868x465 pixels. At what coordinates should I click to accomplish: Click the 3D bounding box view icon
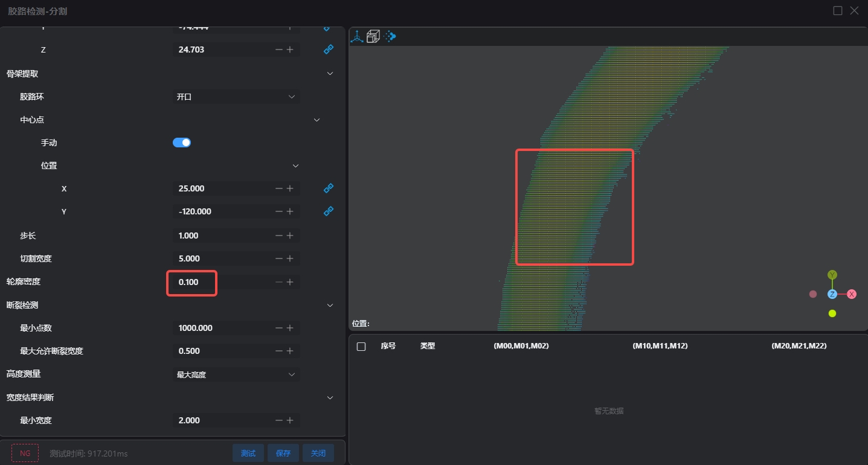373,37
